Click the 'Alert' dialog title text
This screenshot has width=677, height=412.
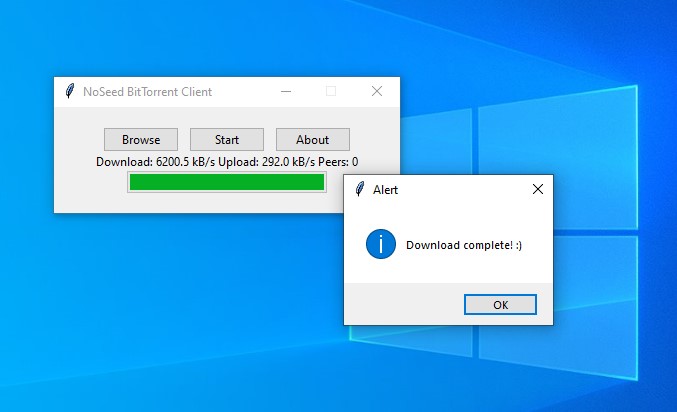tap(385, 190)
